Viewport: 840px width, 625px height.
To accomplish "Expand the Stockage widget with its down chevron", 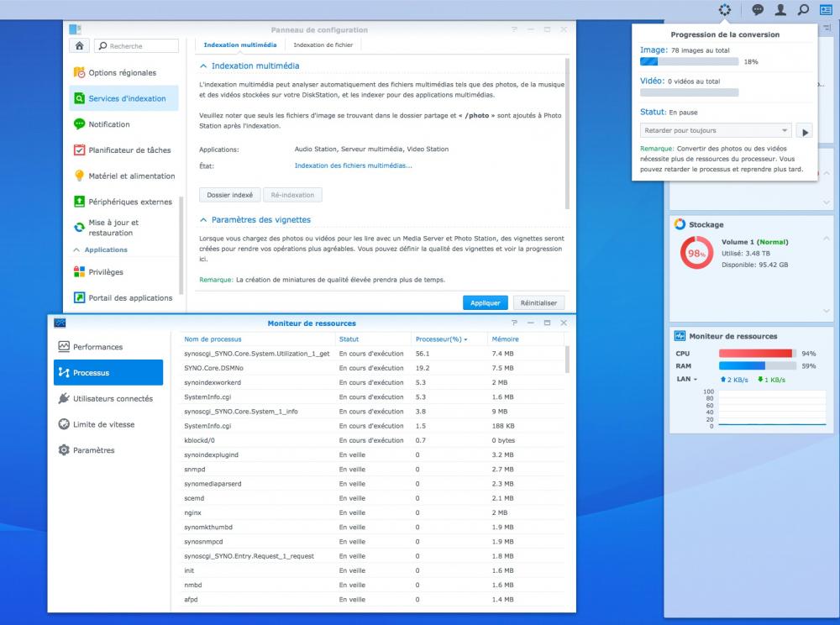I will [x=826, y=311].
